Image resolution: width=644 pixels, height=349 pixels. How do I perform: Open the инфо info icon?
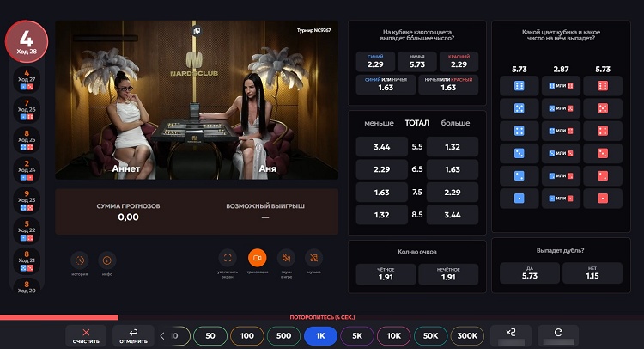107,260
